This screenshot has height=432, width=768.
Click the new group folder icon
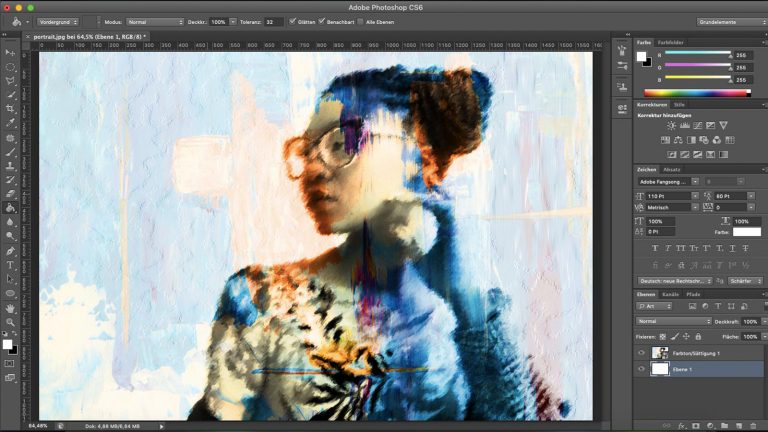tap(725, 425)
